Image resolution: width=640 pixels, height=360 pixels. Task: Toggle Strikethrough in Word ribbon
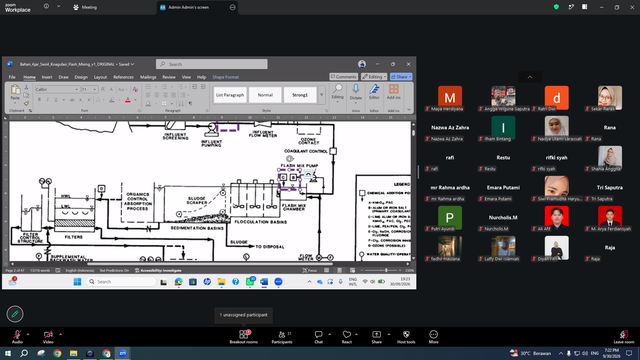pyautogui.click(x=72, y=100)
